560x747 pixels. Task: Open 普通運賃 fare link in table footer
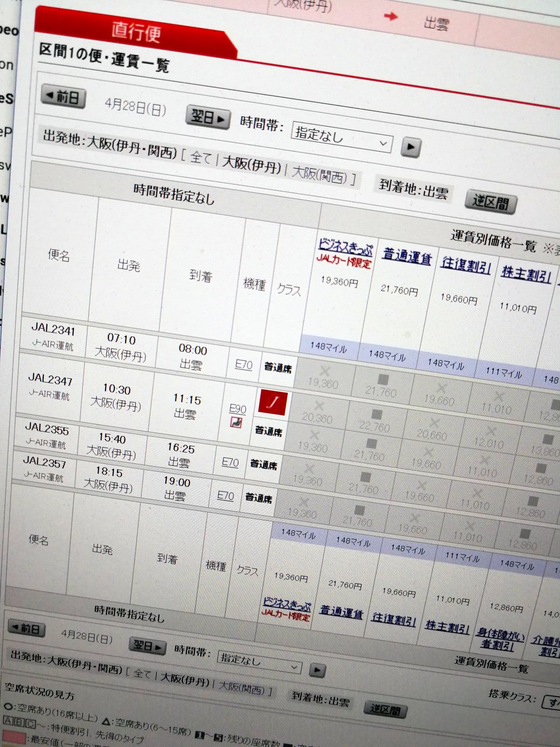pos(341,612)
